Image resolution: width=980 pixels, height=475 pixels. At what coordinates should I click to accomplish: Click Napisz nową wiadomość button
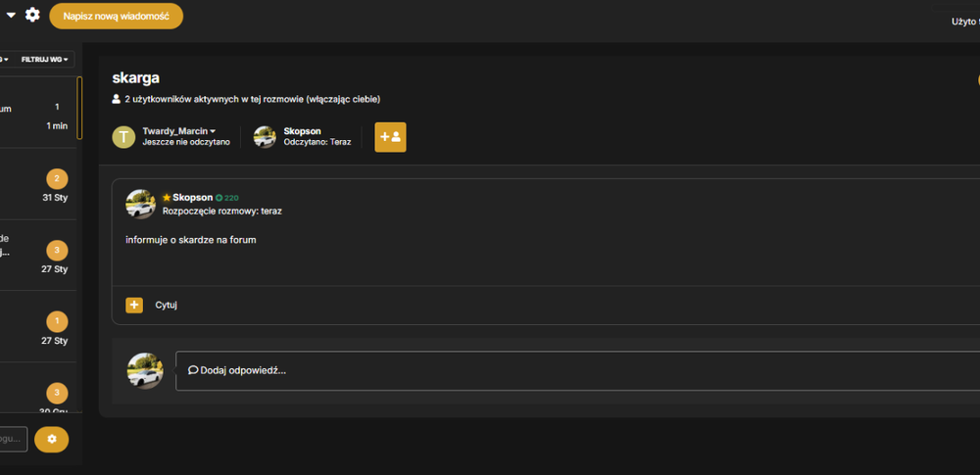pos(117,17)
